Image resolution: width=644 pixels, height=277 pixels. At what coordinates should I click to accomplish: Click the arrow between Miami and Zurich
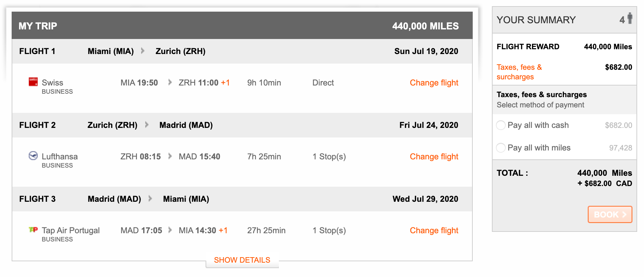pyautogui.click(x=143, y=51)
